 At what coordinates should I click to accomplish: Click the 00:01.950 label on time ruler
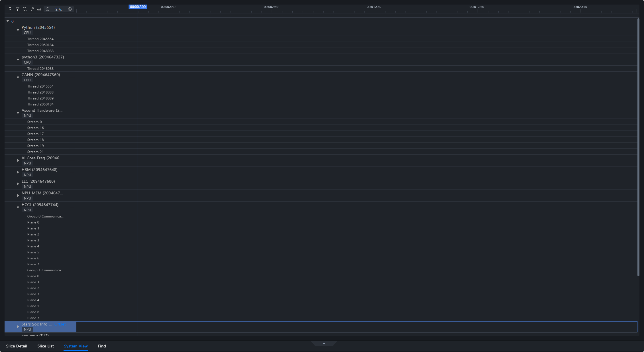[477, 7]
